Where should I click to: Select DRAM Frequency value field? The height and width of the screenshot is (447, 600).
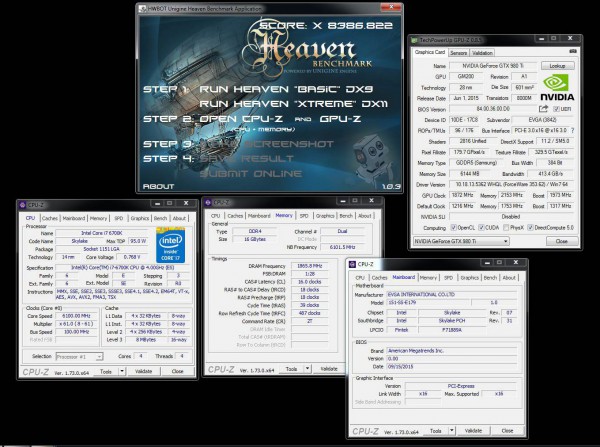[x=310, y=266]
